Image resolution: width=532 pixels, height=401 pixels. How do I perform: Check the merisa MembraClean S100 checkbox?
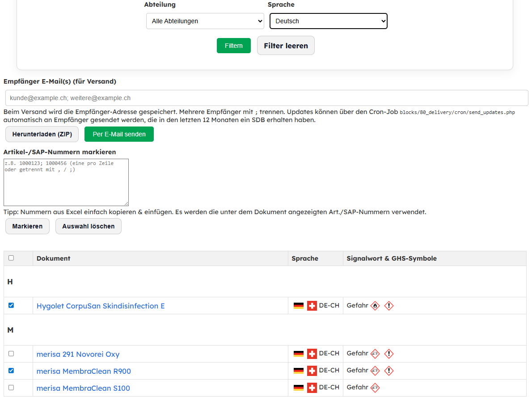pos(11,388)
